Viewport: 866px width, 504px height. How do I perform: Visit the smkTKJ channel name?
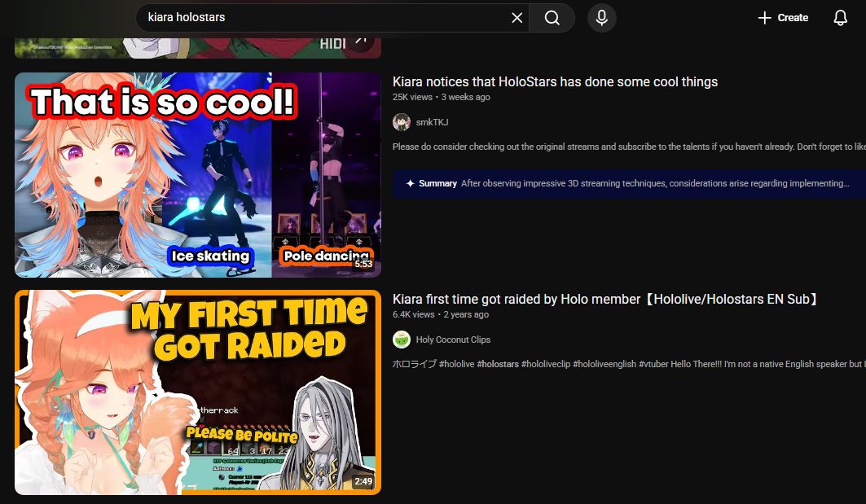[432, 122]
